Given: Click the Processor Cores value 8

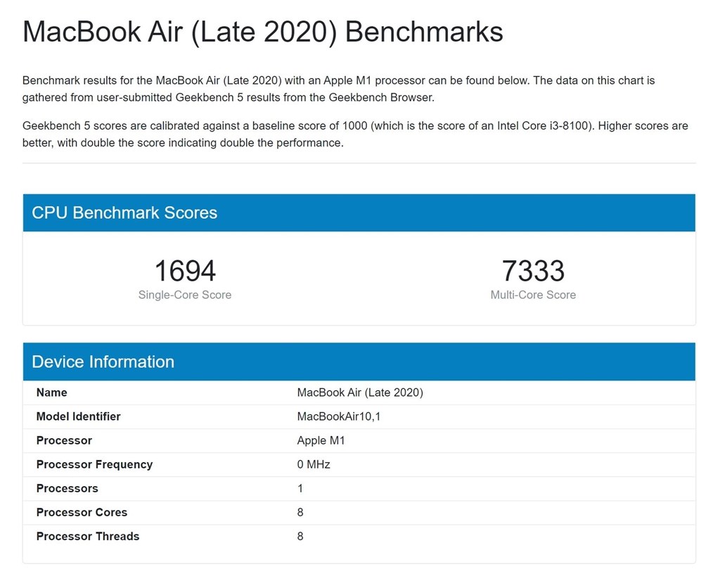Looking at the screenshot, I should click(x=300, y=512).
